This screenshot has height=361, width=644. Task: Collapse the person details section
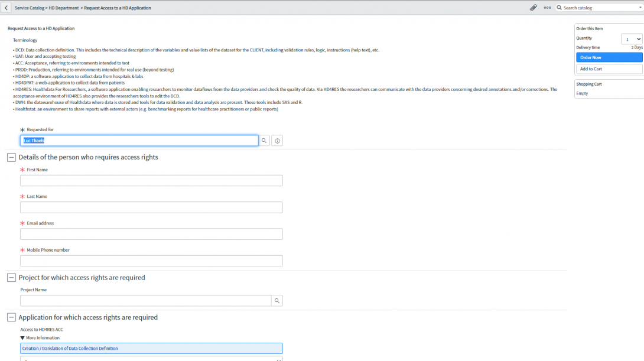(11, 157)
